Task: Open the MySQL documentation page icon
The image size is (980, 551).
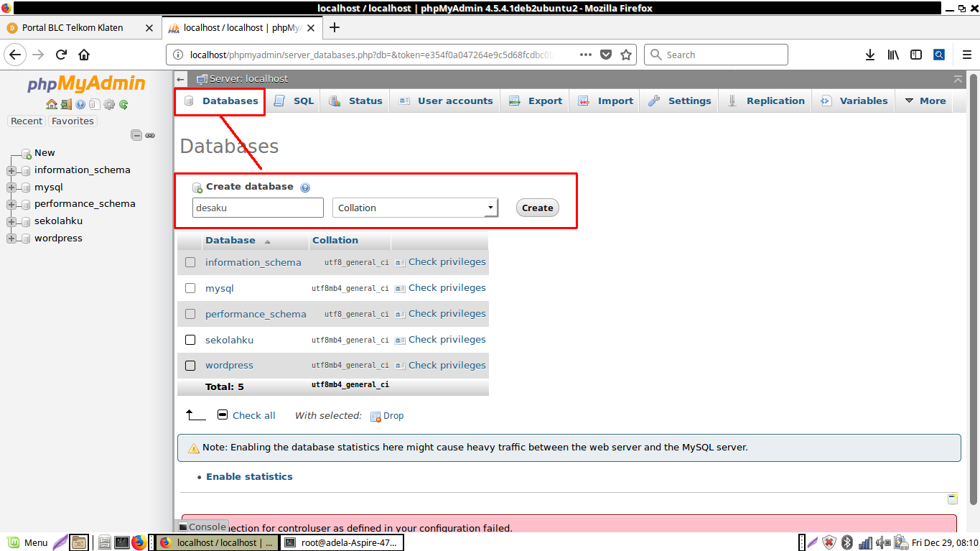Action: click(x=94, y=104)
